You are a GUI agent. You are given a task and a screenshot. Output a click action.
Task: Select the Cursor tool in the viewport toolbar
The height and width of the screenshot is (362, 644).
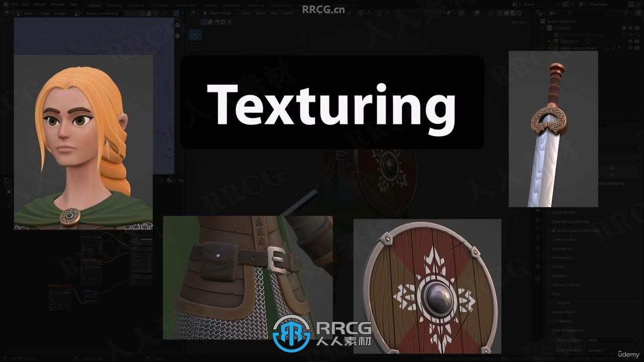[x=195, y=46]
